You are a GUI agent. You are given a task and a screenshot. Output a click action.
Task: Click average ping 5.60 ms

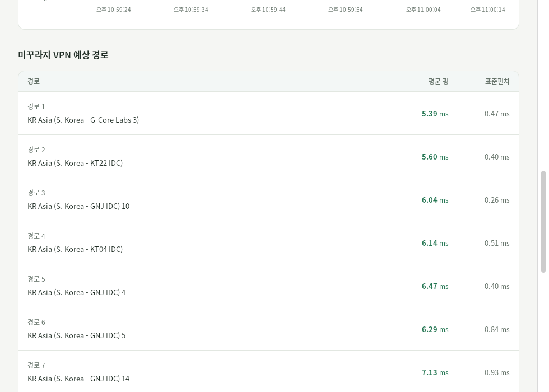[435, 157]
